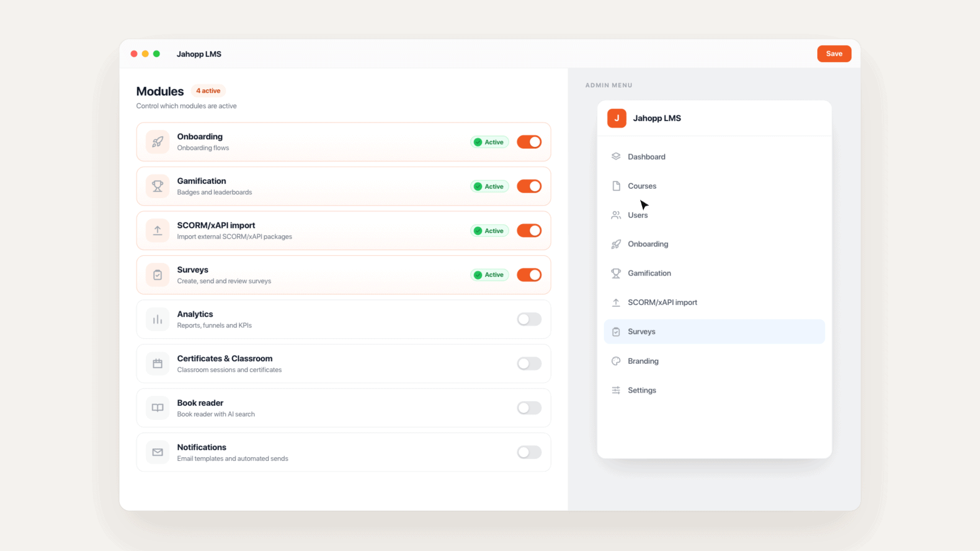Click the open book icon in Book reader card
980x551 pixels.
[158, 408]
